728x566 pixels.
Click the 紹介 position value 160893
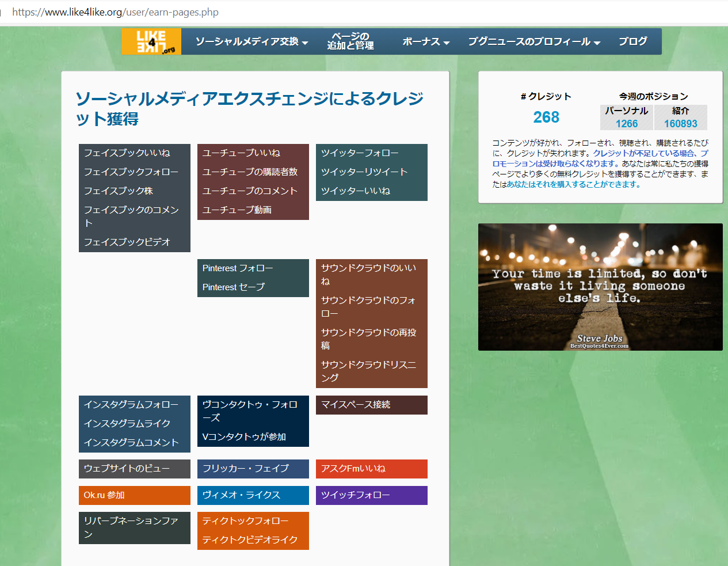pyautogui.click(x=681, y=124)
